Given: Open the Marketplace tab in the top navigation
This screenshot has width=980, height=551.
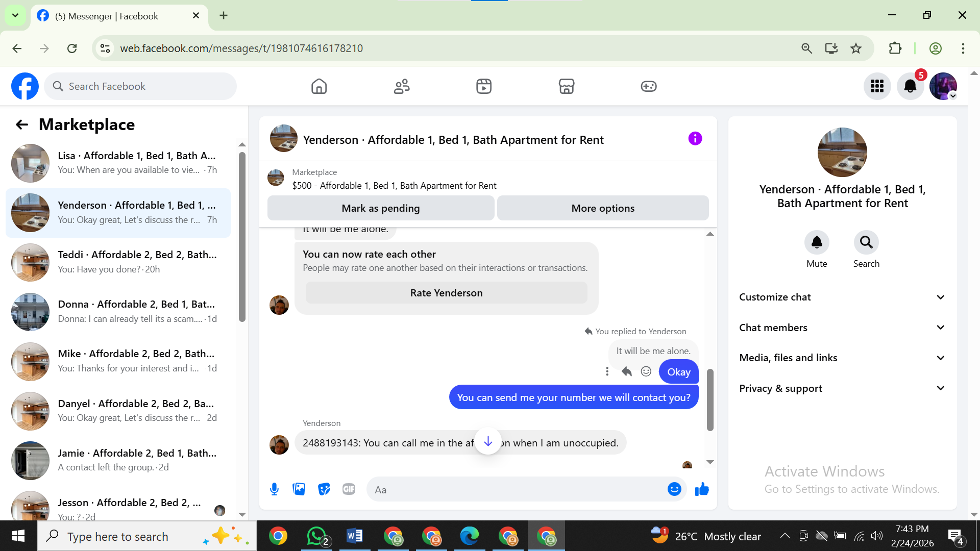Looking at the screenshot, I should (566, 86).
